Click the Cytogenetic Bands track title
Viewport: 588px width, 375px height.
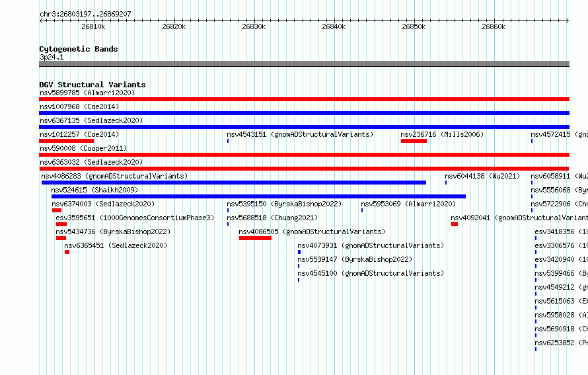pos(79,49)
